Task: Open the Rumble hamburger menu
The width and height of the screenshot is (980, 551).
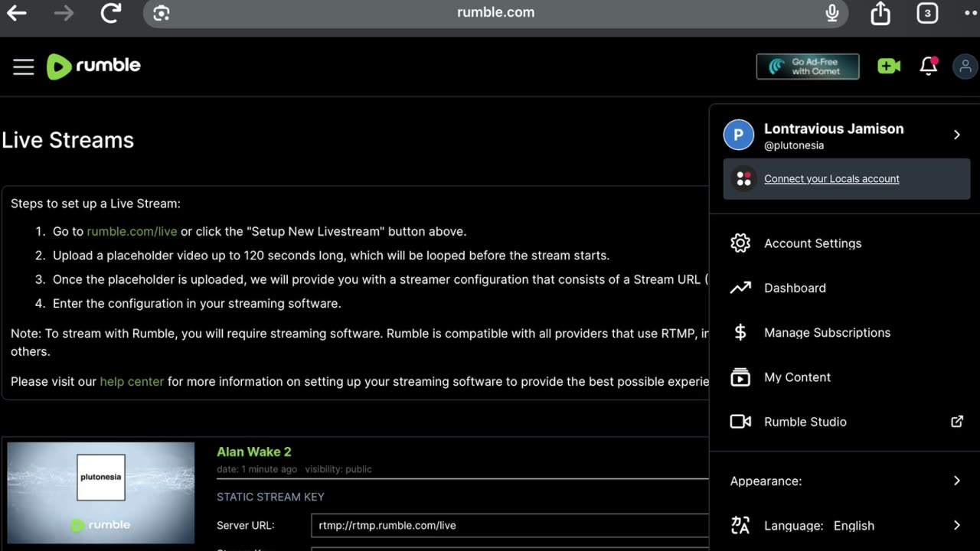Action: tap(24, 67)
